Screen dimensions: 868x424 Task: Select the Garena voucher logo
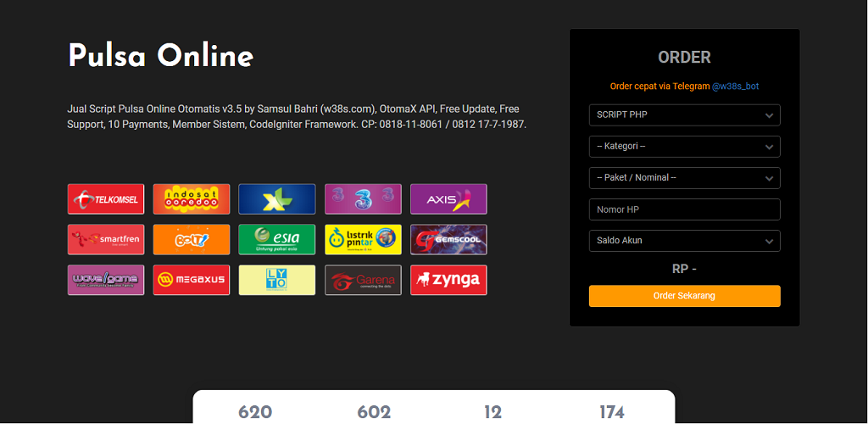[363, 280]
